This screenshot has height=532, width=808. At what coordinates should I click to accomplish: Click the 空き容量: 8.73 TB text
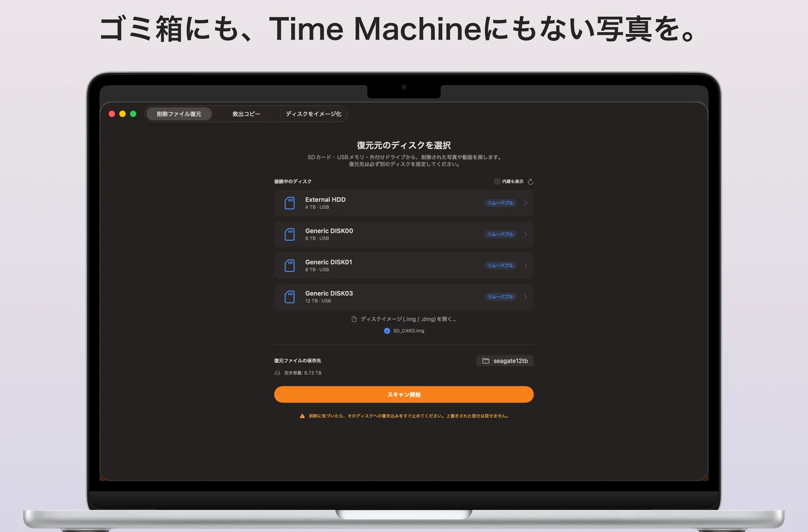click(303, 373)
